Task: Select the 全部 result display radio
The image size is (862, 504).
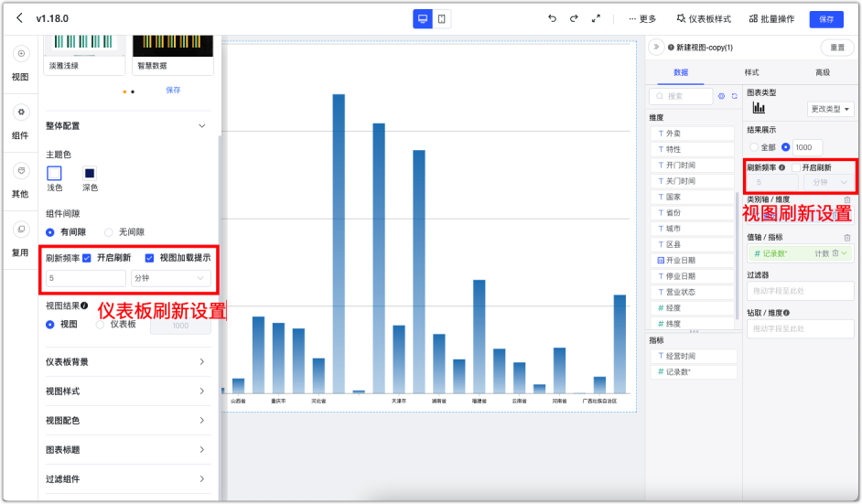Action: point(754,147)
